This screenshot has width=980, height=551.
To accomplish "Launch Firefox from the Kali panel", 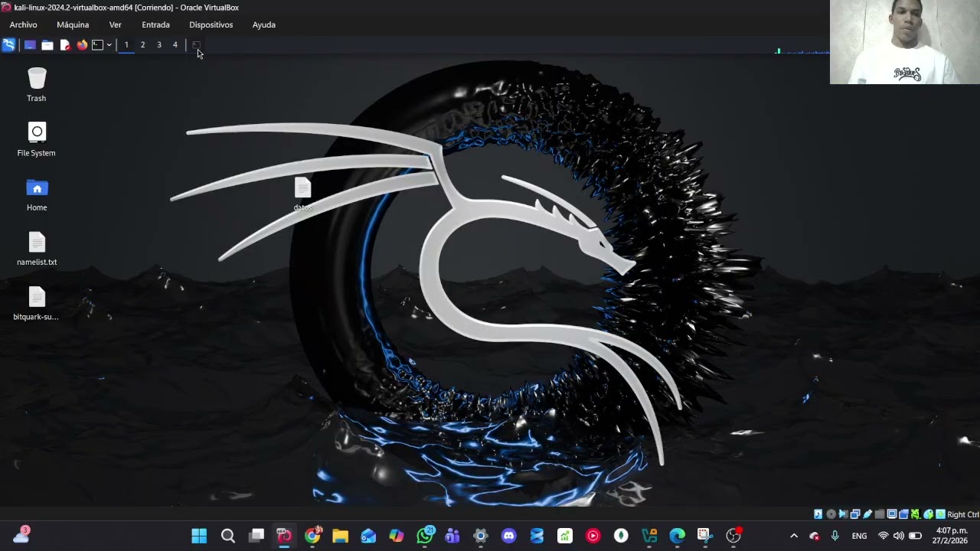I will click(82, 45).
